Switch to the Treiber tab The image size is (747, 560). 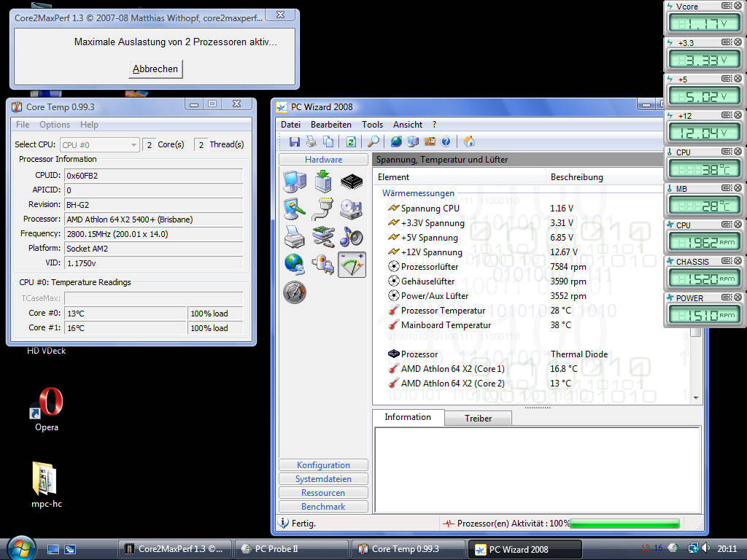click(x=479, y=418)
